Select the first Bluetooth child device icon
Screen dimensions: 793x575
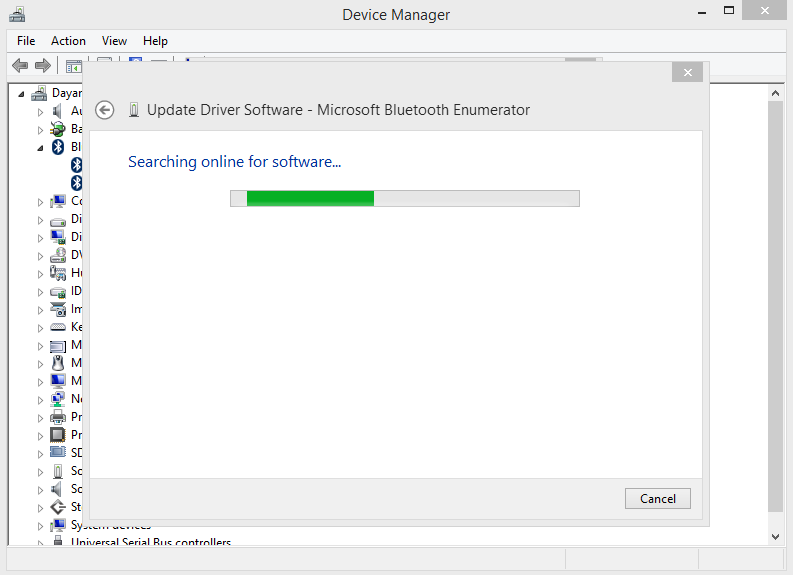tap(76, 164)
